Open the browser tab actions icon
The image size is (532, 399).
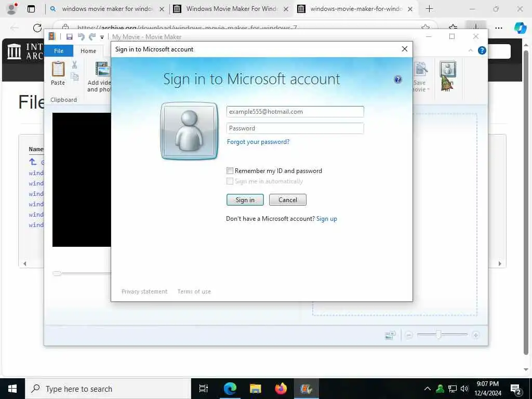coord(31,9)
